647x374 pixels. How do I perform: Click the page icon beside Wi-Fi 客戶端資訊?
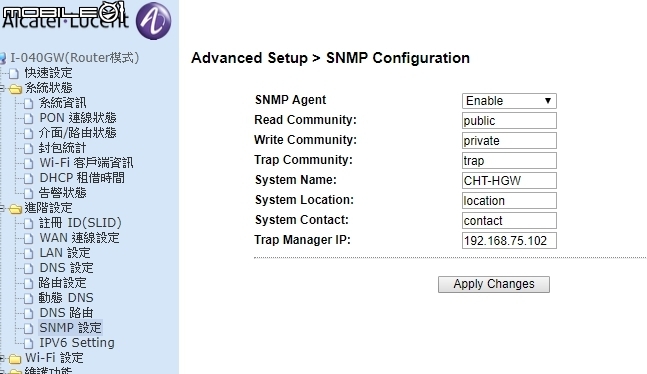(28, 163)
